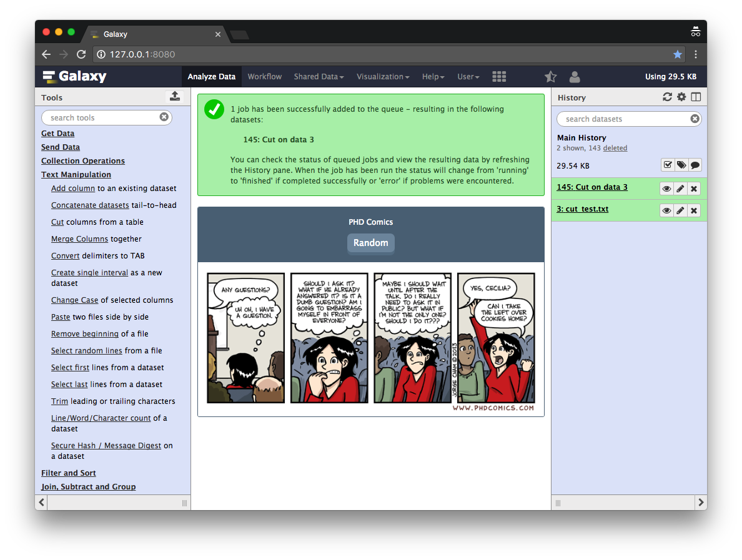
Task: Open history options gear icon
Action: pyautogui.click(x=681, y=97)
